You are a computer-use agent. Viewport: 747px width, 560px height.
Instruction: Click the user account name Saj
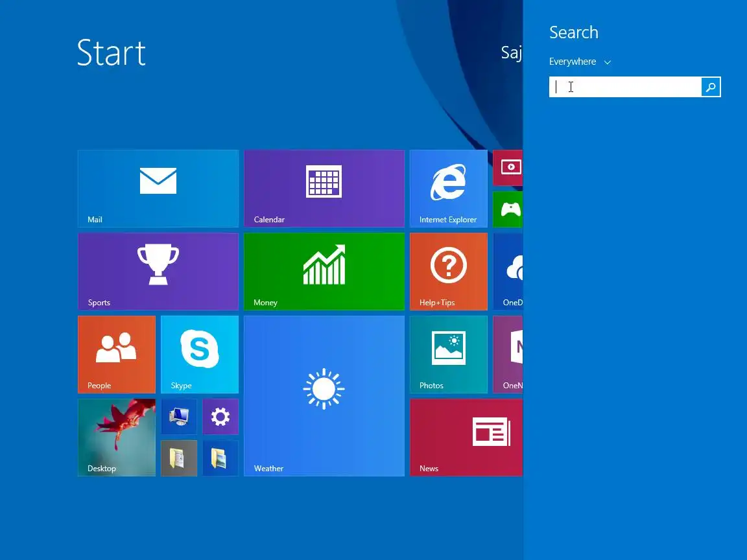point(512,52)
